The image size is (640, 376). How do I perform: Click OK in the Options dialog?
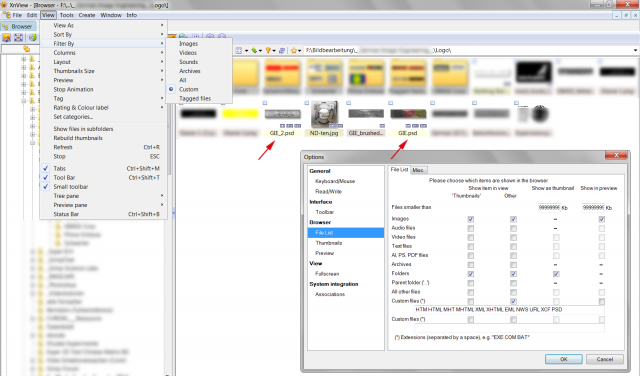tap(564, 359)
